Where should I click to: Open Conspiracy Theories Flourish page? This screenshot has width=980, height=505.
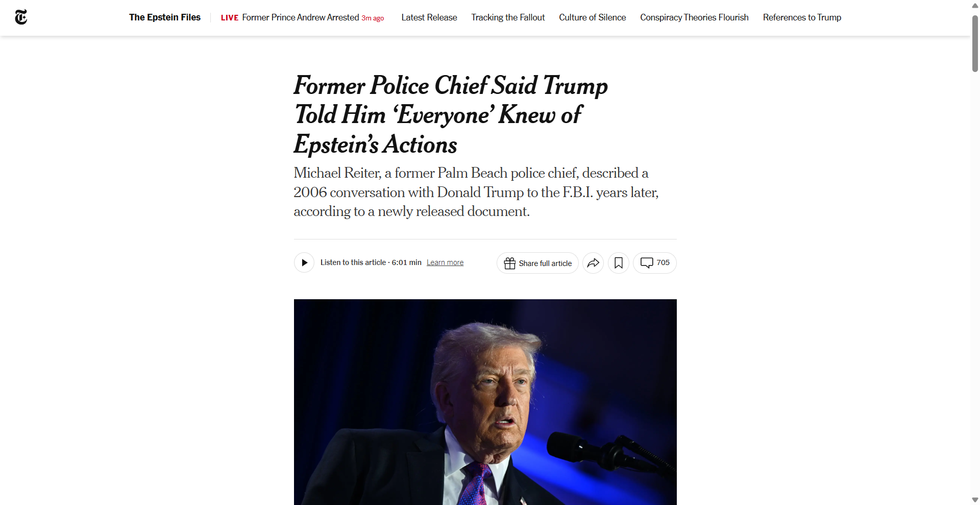point(694,17)
